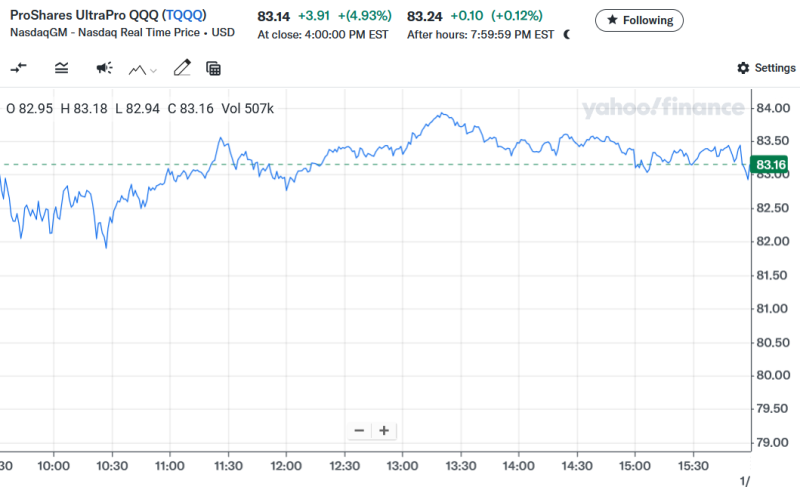800x490 pixels.
Task: Click the 84.00 price axis label
Action: (775, 108)
